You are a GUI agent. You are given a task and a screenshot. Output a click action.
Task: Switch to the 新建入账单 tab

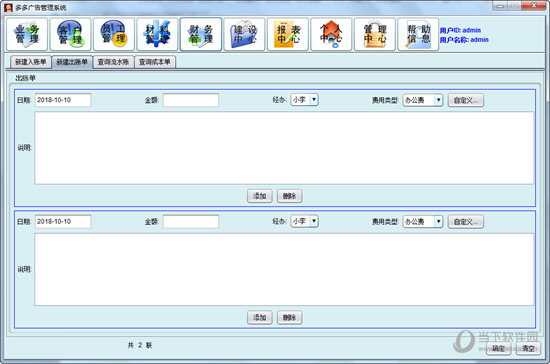tap(31, 62)
